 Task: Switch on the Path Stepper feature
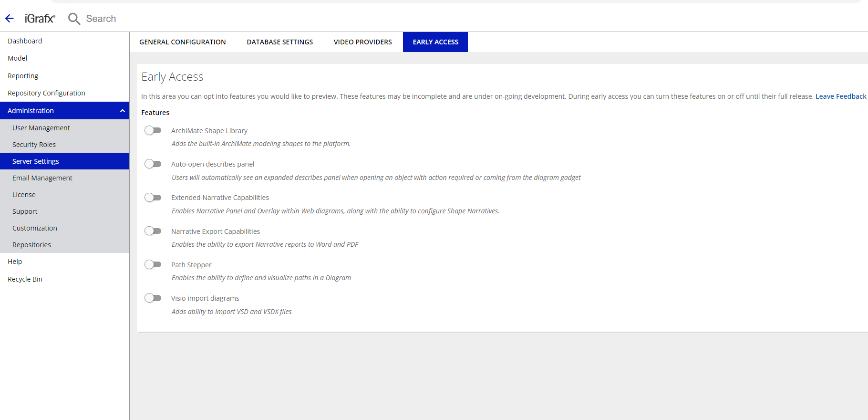click(x=153, y=264)
